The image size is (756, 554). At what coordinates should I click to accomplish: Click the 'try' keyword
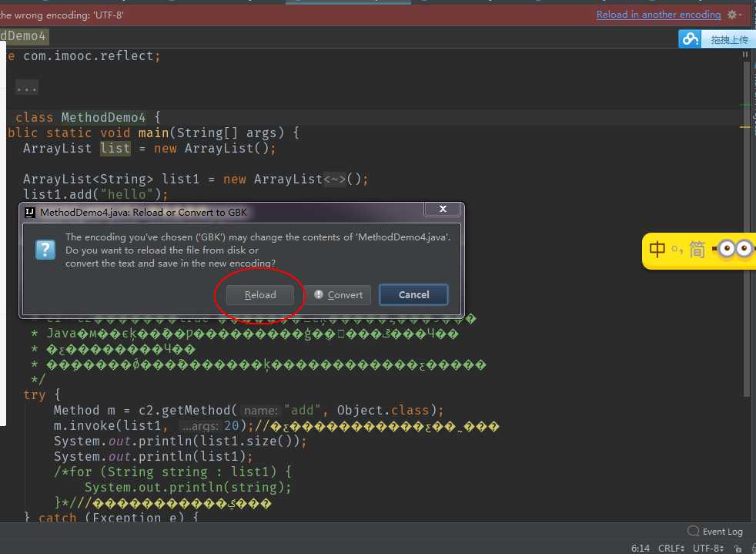click(x=34, y=395)
